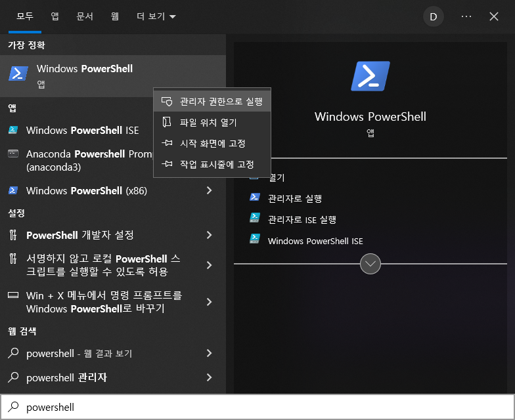
Task: Click keyboard icon beside Win + X 메뉴에서
Action: 13,295
